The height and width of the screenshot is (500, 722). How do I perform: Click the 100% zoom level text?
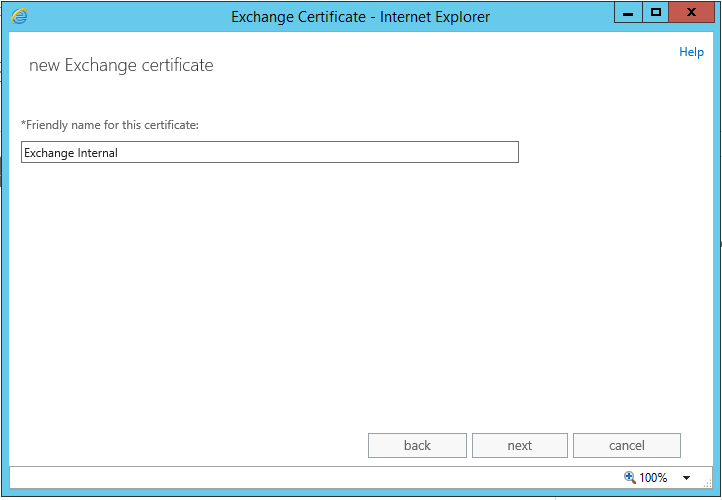tap(653, 478)
